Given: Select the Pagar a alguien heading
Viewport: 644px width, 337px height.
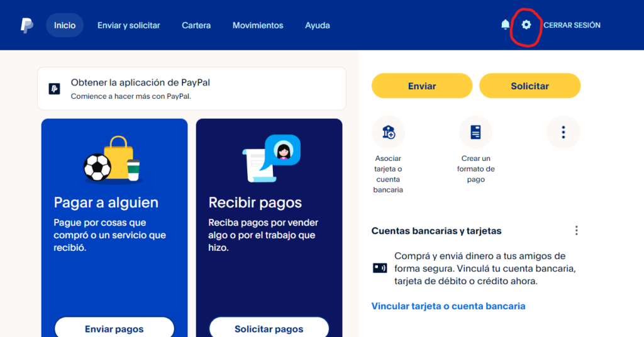Looking at the screenshot, I should point(106,202).
